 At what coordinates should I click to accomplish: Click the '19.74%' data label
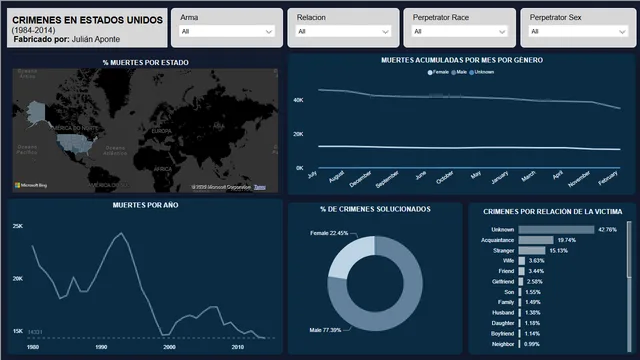point(567,240)
